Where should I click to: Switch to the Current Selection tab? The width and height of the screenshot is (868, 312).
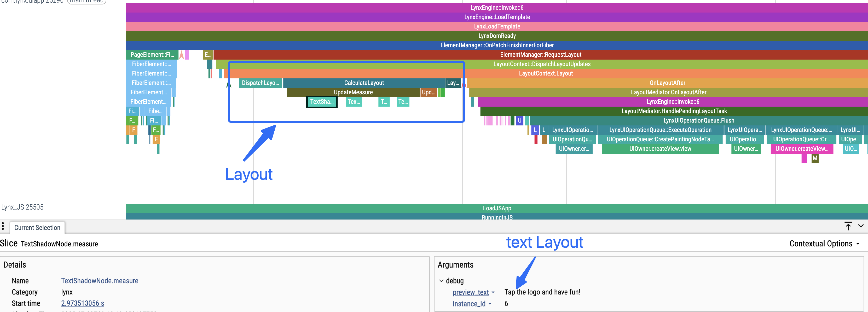point(37,227)
